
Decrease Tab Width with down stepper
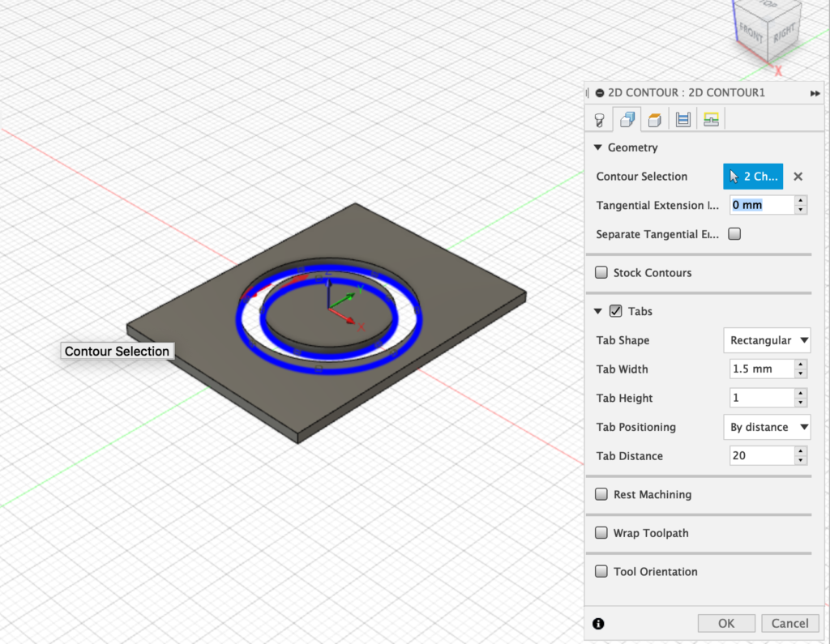pyautogui.click(x=801, y=373)
